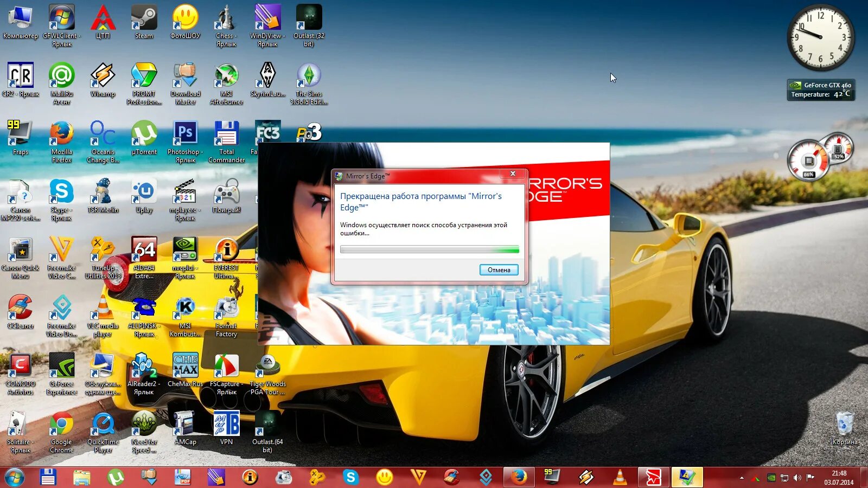Select the ФотоШОУ smiley icon on desktop
Viewport: 868px width, 488px height.
pyautogui.click(x=186, y=22)
